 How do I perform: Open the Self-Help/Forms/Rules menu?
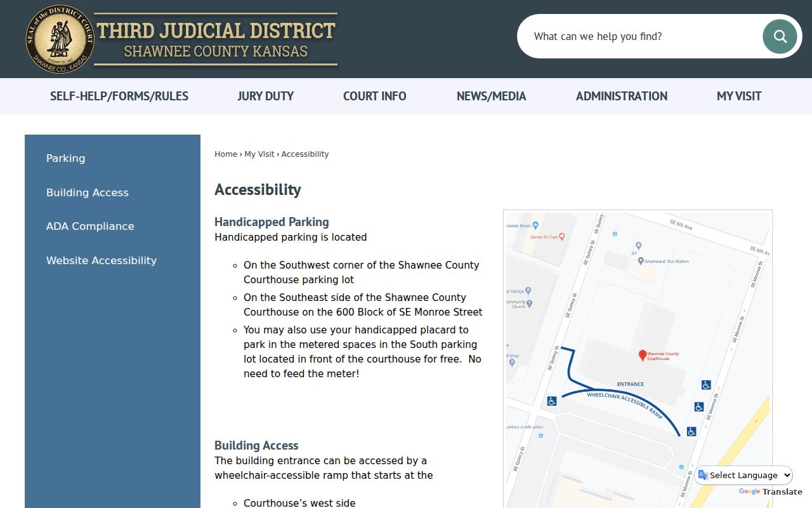[119, 97]
